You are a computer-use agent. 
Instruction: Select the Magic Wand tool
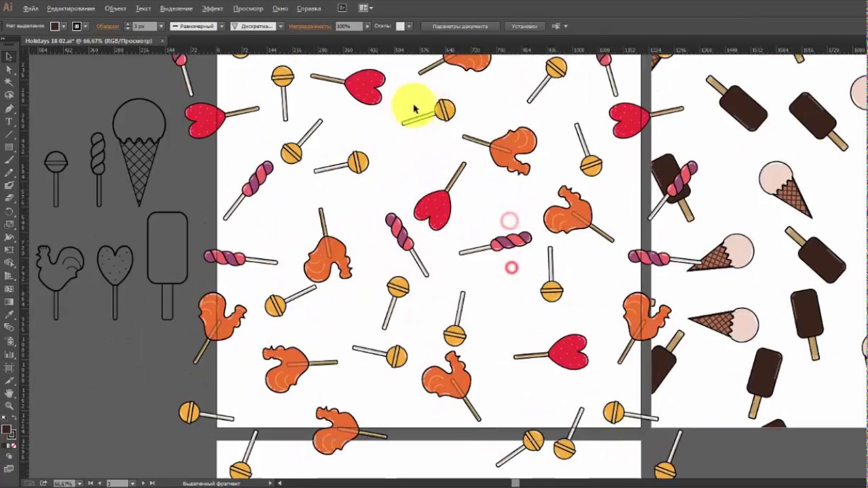(x=9, y=83)
